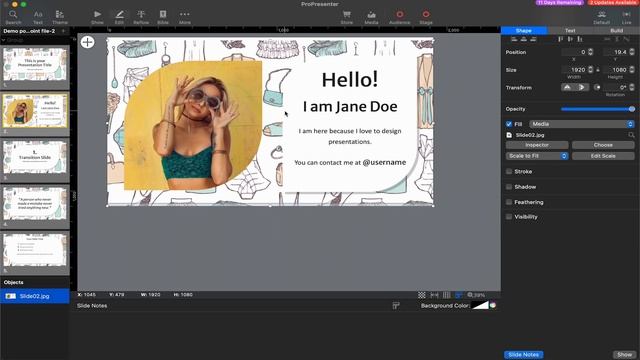Select the Transition Slide thumbnail
This screenshot has width=640, height=360.
coord(35,157)
